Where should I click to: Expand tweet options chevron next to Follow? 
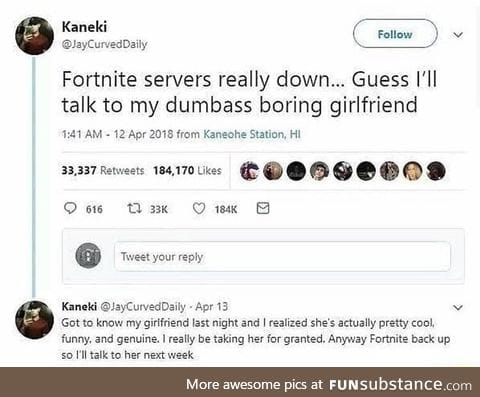[459, 35]
